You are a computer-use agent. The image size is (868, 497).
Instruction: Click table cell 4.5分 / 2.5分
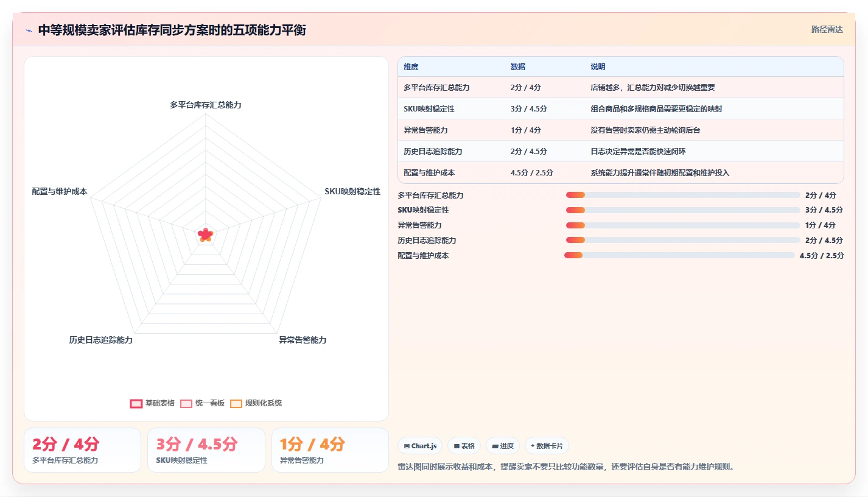click(532, 173)
